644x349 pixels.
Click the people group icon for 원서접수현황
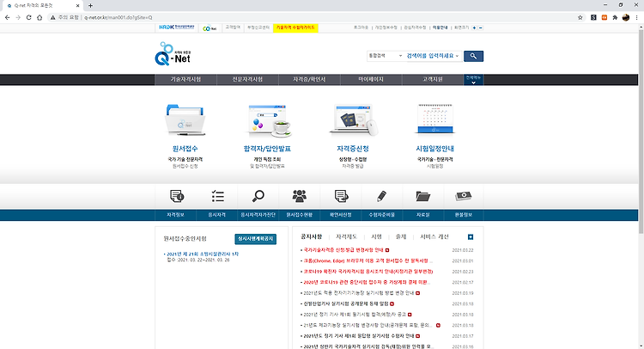299,196
